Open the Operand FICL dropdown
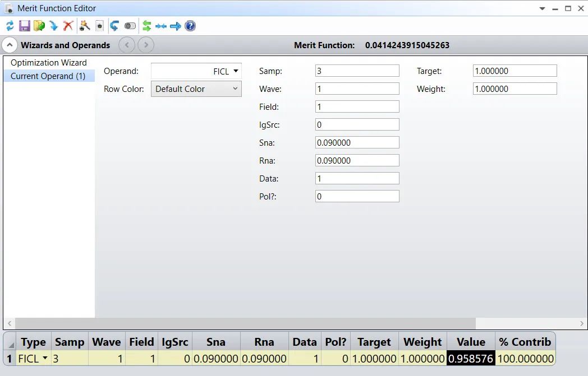588x376 pixels. [x=196, y=71]
